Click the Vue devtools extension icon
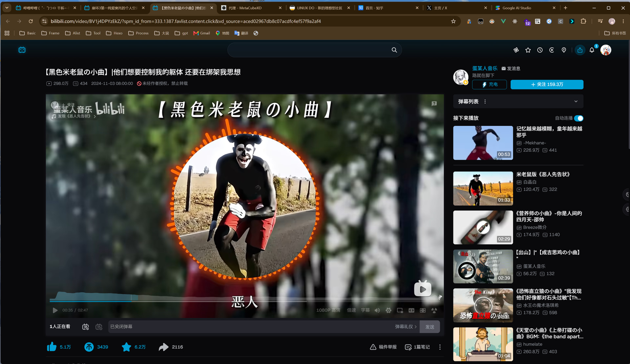 (503, 21)
